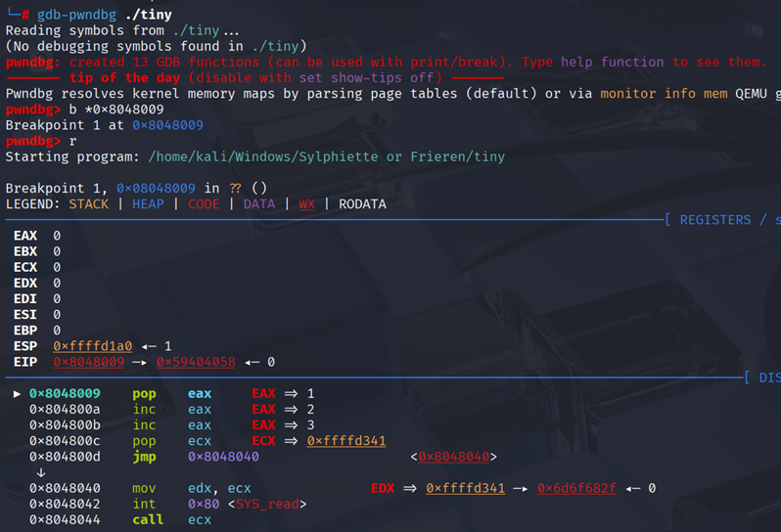Click the program path after Starting program
Viewport: 781px width, 532px height.
click(x=327, y=156)
